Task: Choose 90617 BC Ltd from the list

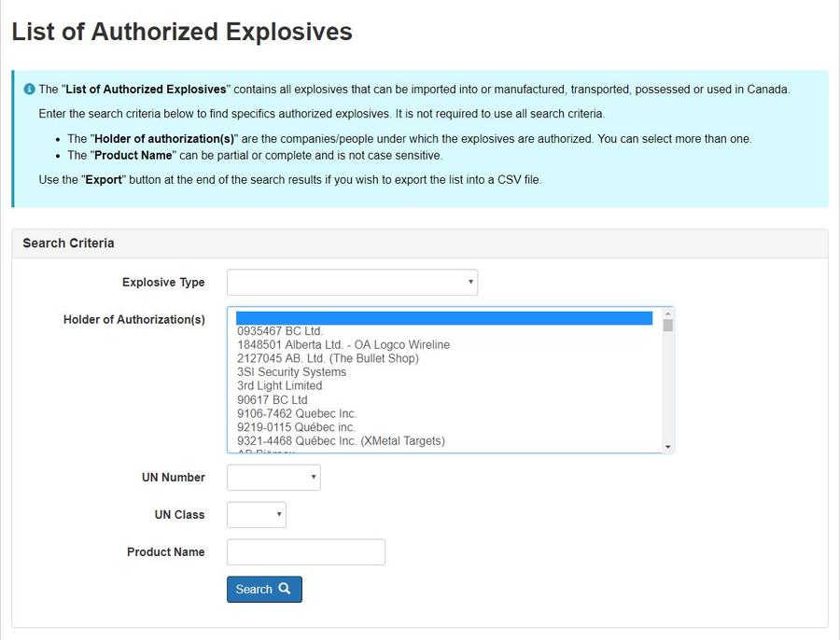Action: tap(272, 400)
